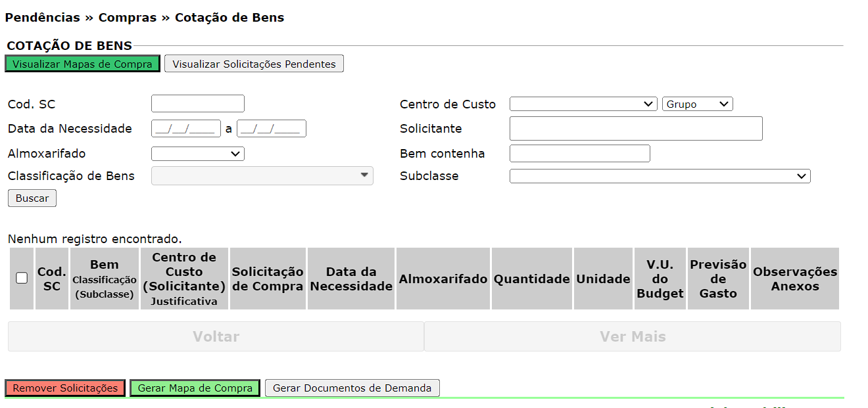
Task: Click the Cod. SC input field
Action: (x=197, y=104)
